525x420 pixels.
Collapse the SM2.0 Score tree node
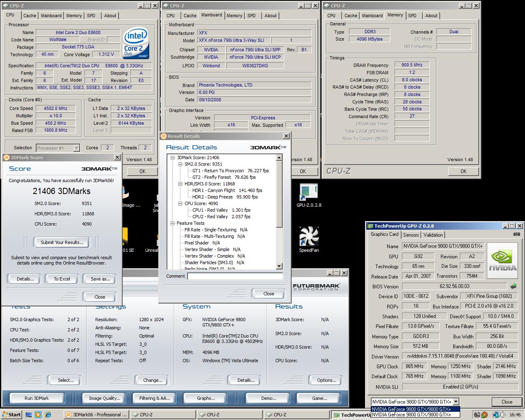click(180, 164)
